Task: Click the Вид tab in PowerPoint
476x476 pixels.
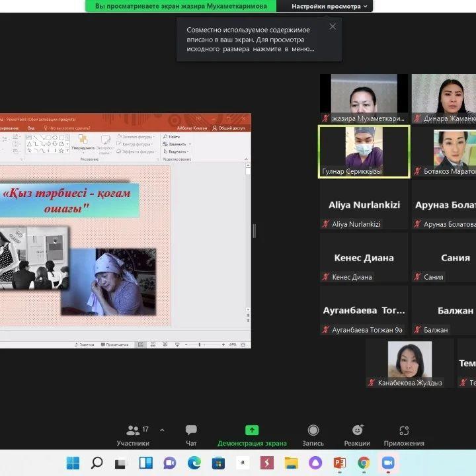Action: 31,128
